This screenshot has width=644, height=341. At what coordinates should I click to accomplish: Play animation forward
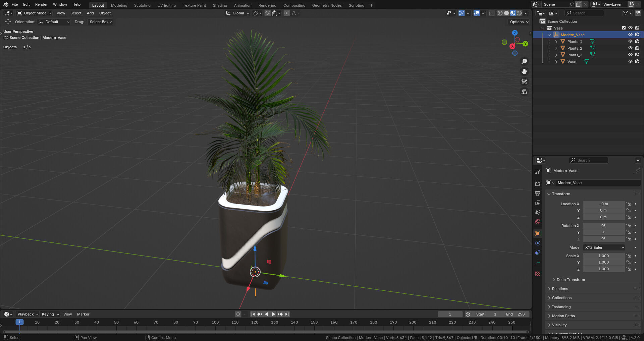click(273, 314)
